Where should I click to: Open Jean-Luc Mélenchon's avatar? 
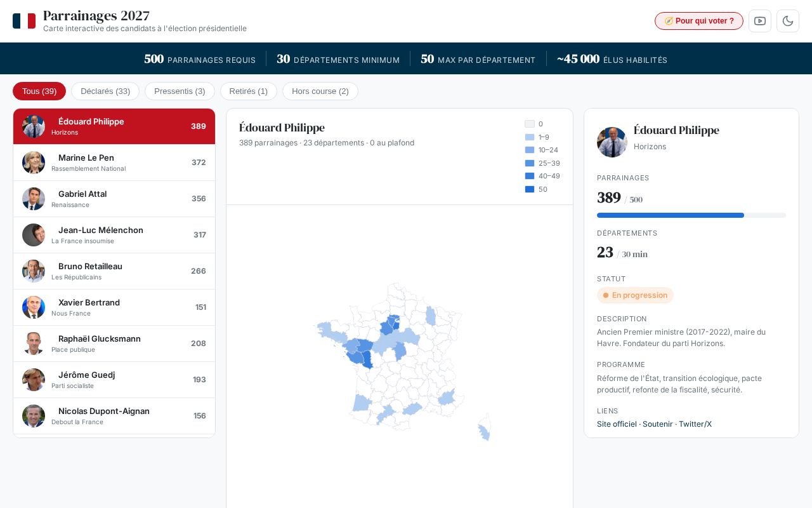34,235
